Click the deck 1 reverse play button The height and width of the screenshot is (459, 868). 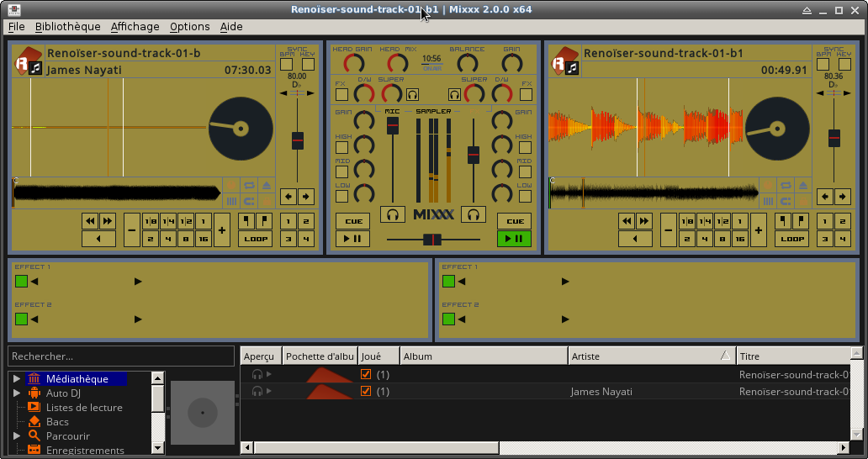click(x=98, y=239)
